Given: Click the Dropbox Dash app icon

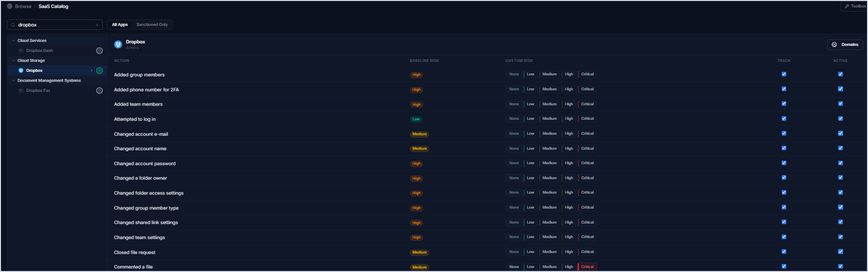Looking at the screenshot, I should 21,50.
